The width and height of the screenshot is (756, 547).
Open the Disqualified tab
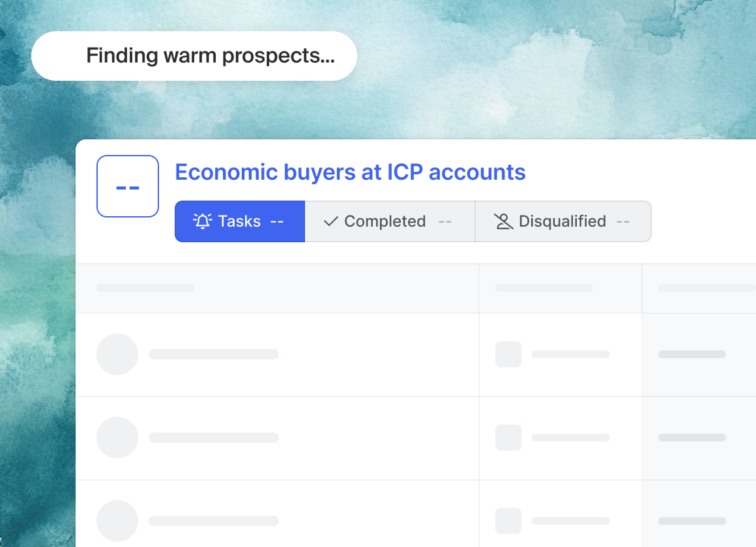click(x=562, y=221)
